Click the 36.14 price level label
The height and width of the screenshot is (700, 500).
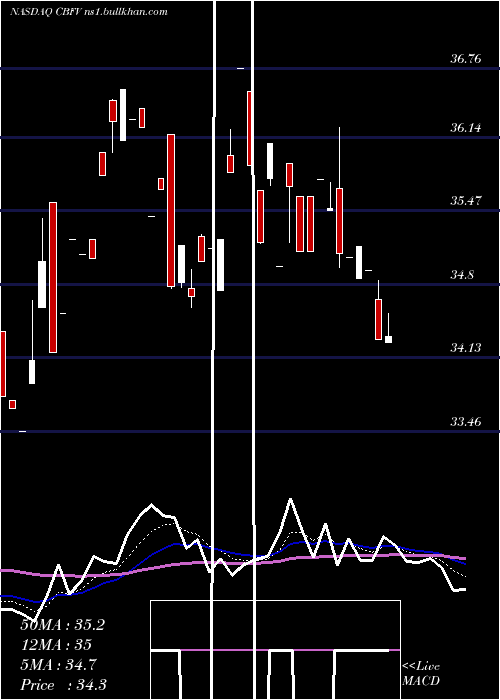coord(466,128)
